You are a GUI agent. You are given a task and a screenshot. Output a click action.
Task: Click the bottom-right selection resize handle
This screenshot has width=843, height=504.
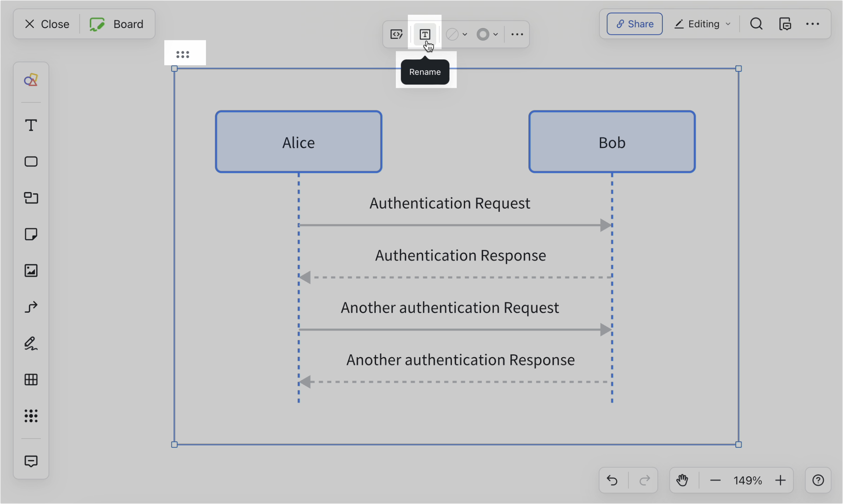pyautogui.click(x=738, y=445)
